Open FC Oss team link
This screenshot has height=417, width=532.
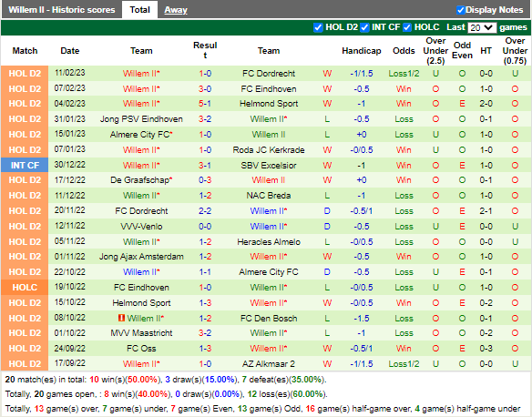[141, 348]
